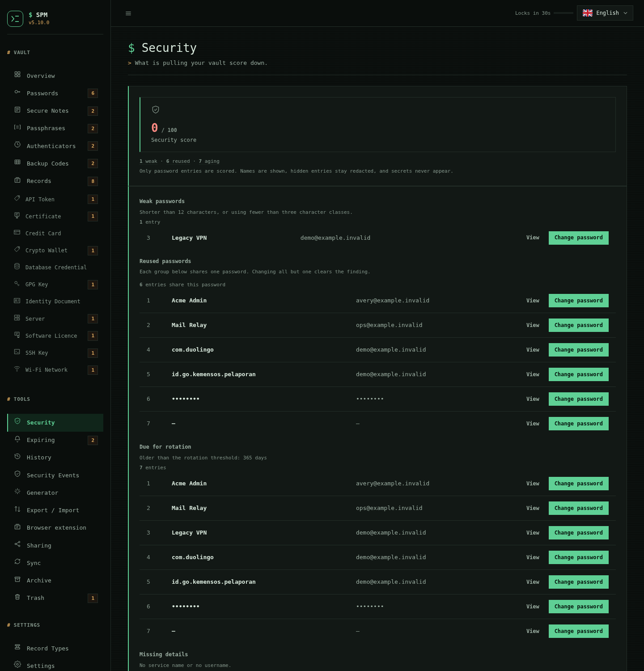Click the Passwords key icon
Screen dimensions: 644x671
pos(17,92)
